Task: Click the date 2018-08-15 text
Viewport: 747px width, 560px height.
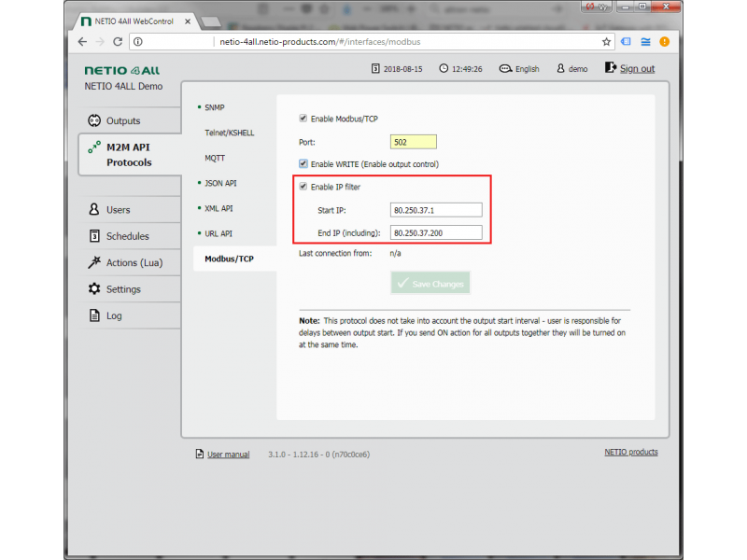Action: coord(403,69)
